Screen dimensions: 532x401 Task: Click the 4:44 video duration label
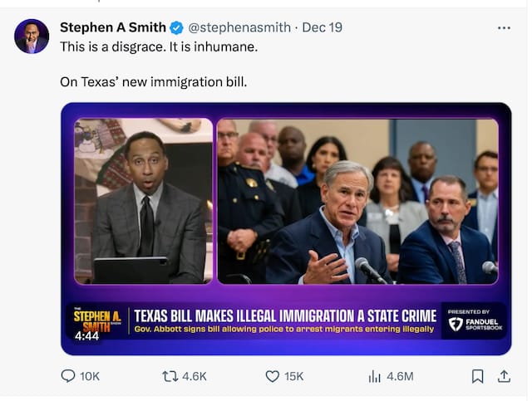tap(86, 336)
